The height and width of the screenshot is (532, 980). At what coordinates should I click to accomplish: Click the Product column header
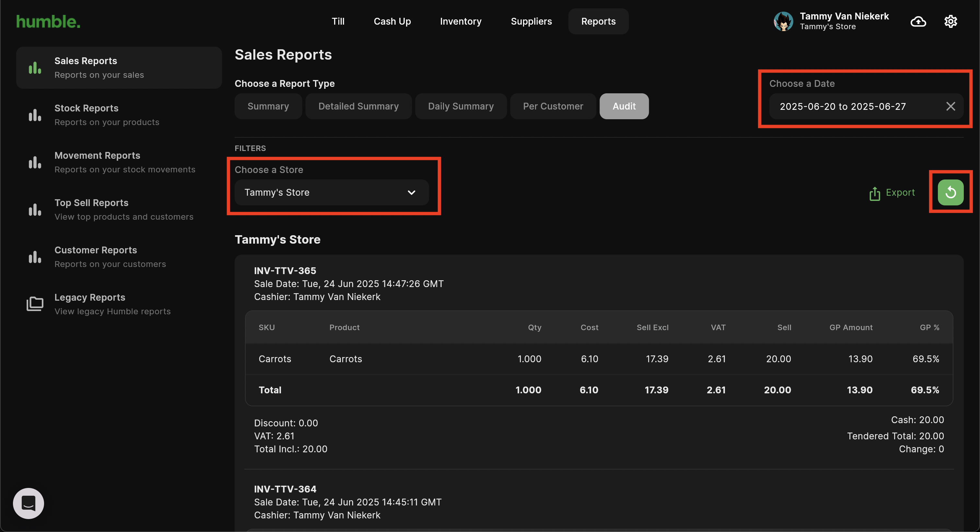coord(344,328)
